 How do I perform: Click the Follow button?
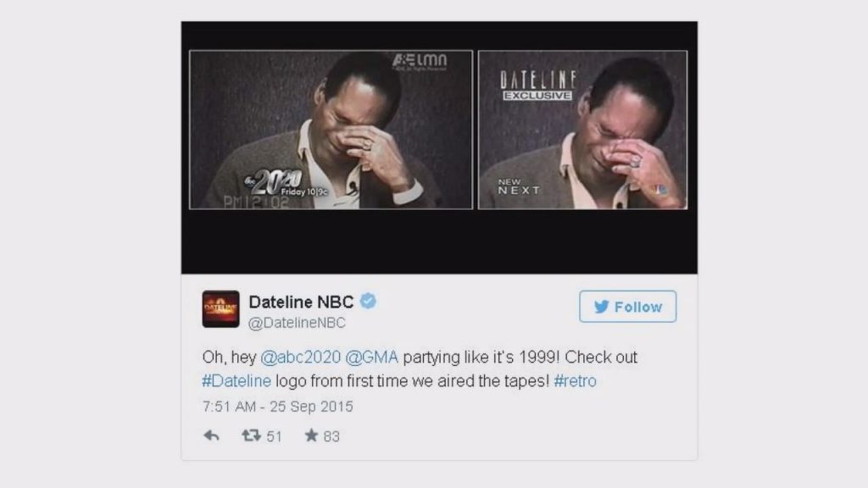pos(628,307)
